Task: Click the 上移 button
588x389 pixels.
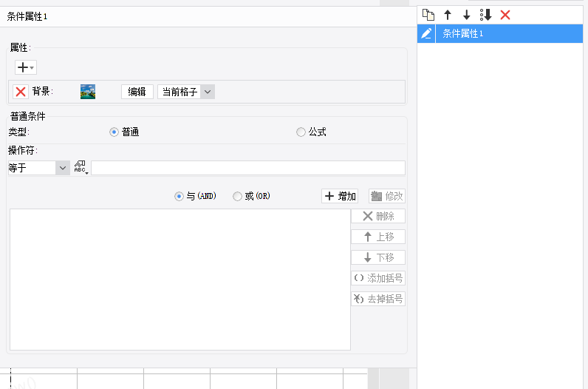Action: 378,237
